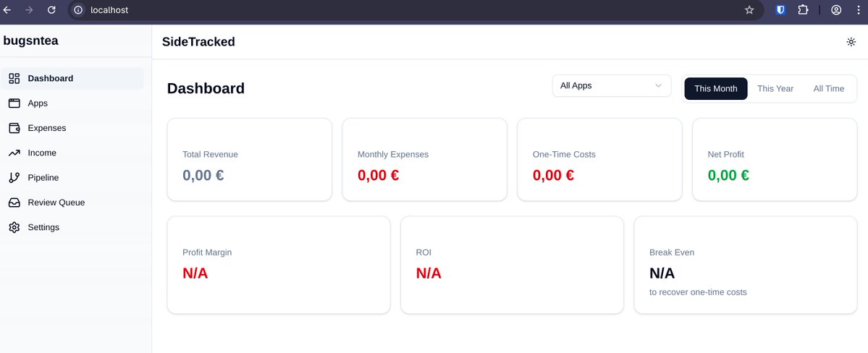Expand the All Apps dropdown
The image size is (868, 353).
(x=612, y=86)
